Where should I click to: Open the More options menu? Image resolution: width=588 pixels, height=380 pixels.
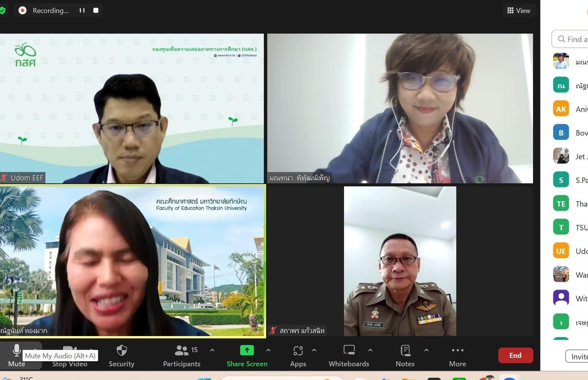(457, 356)
